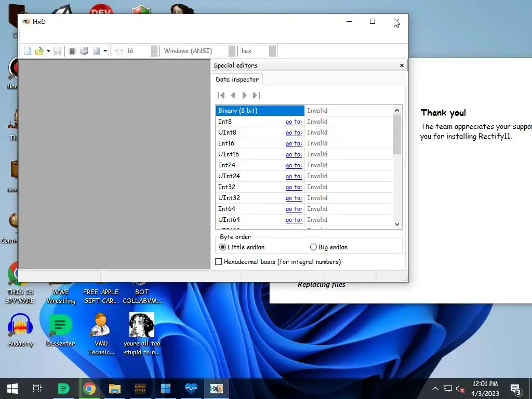Switch to Chrome on the taskbar
This screenshot has width=532, height=399.
tap(89, 389)
